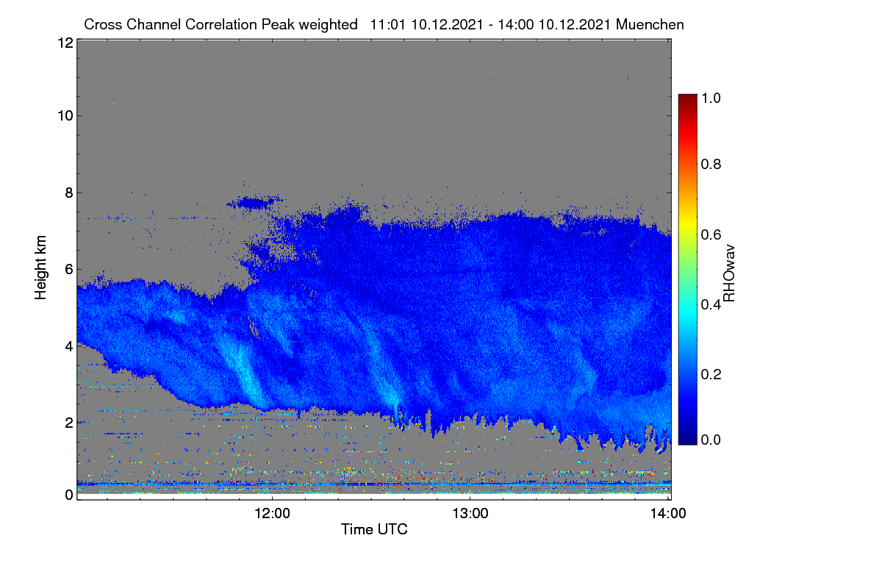Screen dimensions: 882x588
Task: Click the 12:00 time tick label
Action: pyautogui.click(x=273, y=513)
